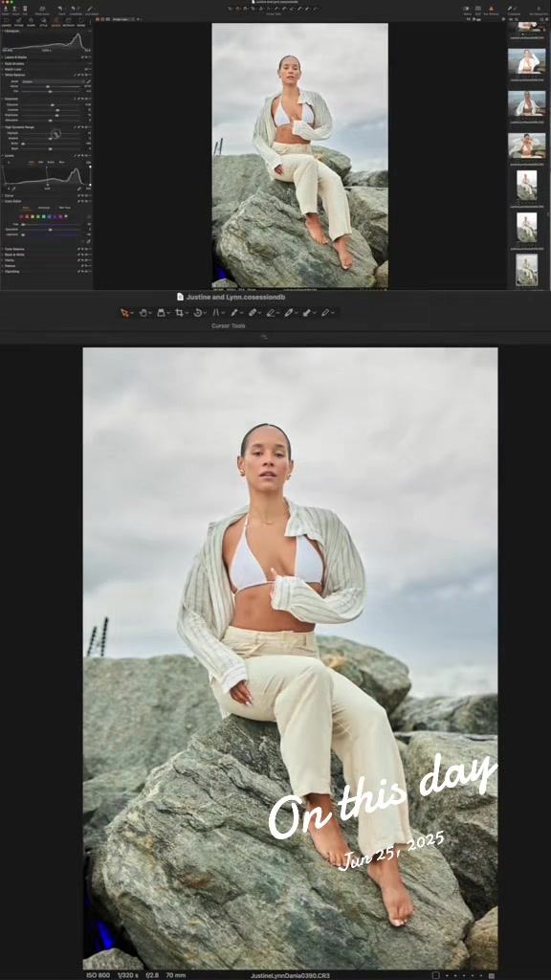Switch Levels to the Blue channel tab
Image resolution: width=551 pixels, height=980 pixels.
coord(61,162)
